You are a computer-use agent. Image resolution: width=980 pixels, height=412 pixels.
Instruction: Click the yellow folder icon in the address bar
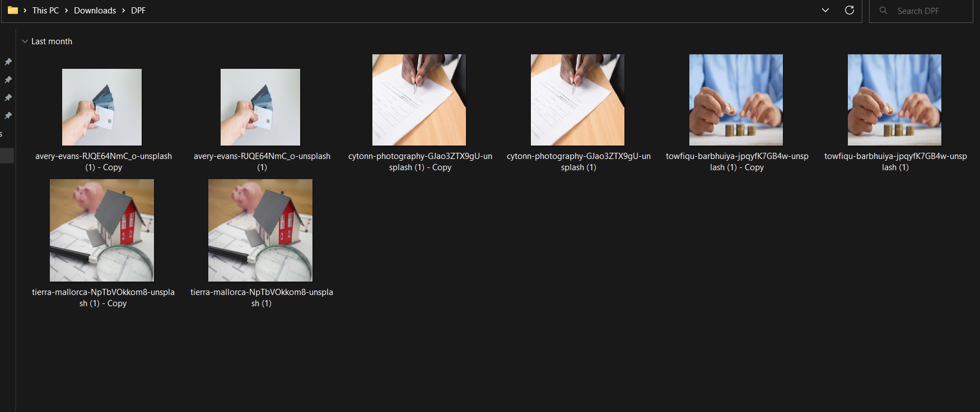pyautogui.click(x=12, y=10)
